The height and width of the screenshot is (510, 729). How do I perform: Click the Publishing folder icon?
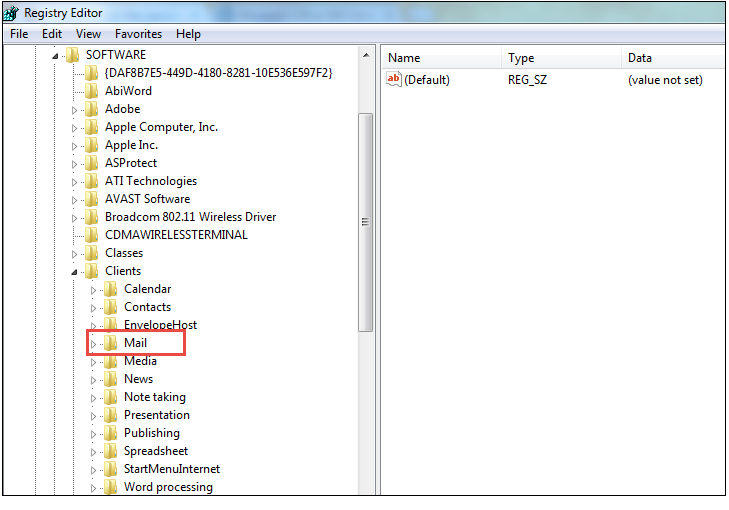pos(111,433)
